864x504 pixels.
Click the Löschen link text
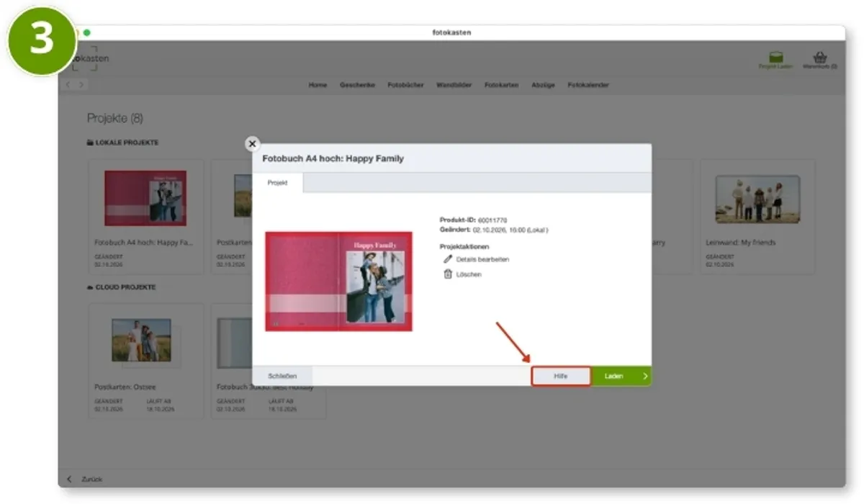(469, 274)
